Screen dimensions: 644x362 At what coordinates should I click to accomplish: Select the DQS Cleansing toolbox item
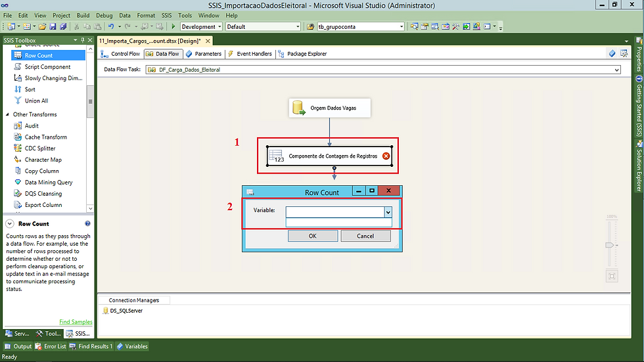click(x=43, y=194)
